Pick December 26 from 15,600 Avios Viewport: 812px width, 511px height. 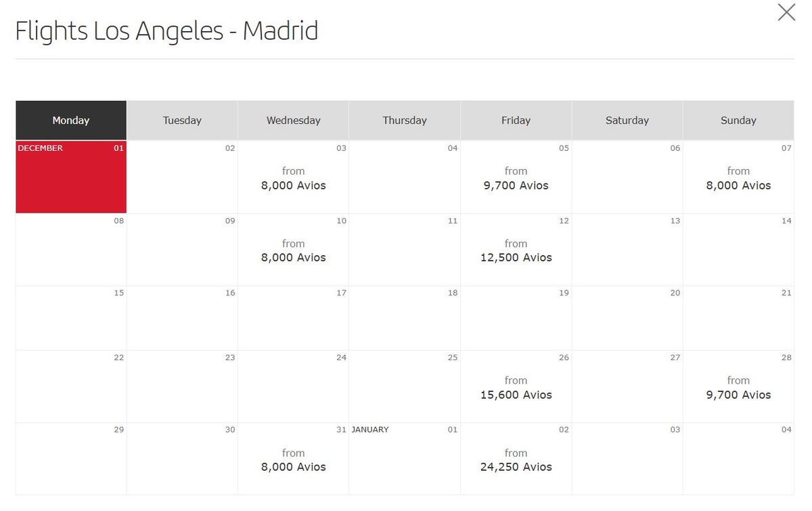[x=516, y=388]
